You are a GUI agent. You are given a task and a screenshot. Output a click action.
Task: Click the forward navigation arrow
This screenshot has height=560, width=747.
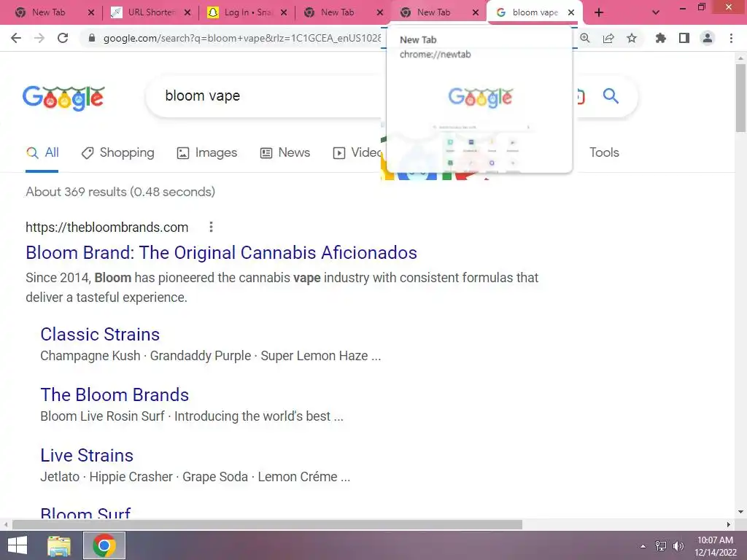click(39, 38)
